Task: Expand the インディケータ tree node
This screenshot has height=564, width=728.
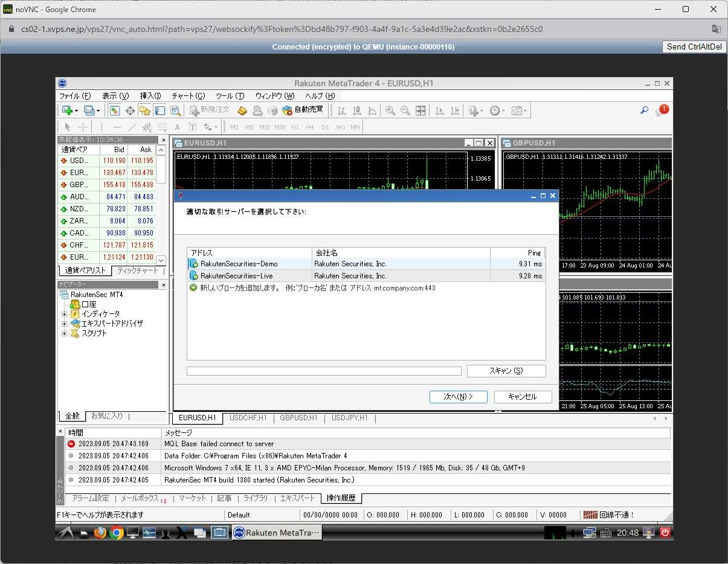Action: (64, 314)
